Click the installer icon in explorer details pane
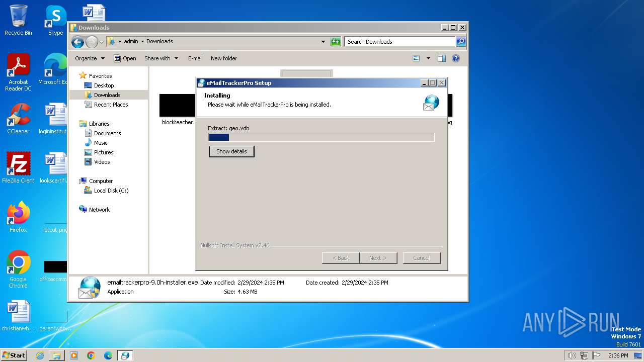 [90, 288]
